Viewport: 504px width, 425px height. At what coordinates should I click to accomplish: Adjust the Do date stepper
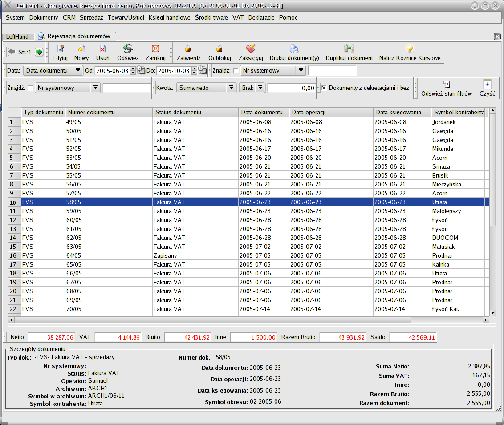click(194, 71)
